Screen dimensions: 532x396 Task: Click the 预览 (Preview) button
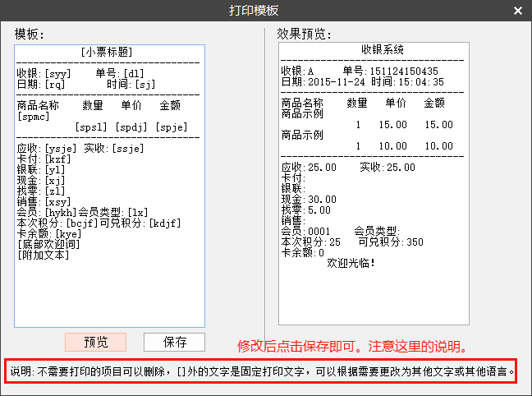[95, 342]
